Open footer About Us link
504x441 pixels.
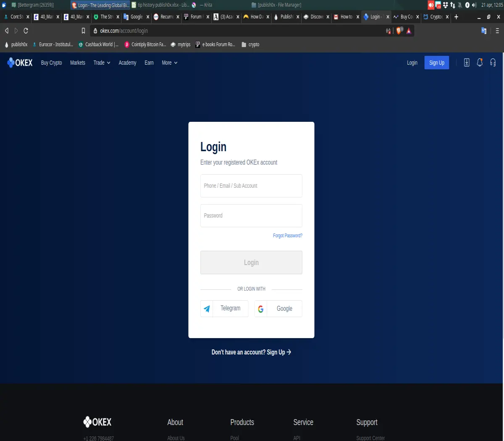click(176, 438)
